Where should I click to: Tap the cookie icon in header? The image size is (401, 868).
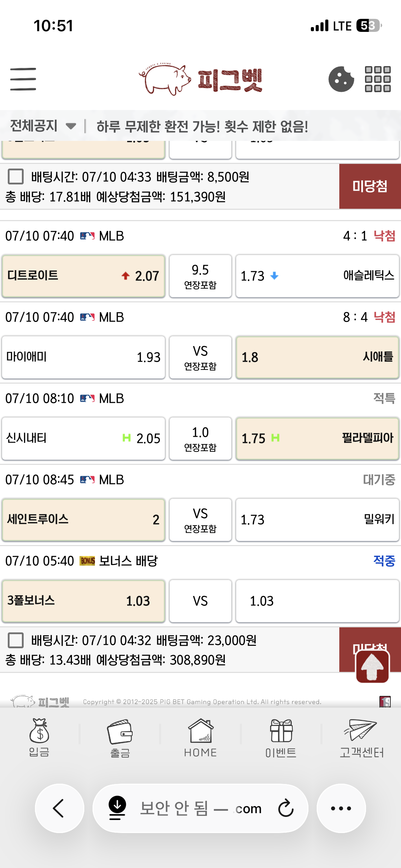[x=341, y=79]
